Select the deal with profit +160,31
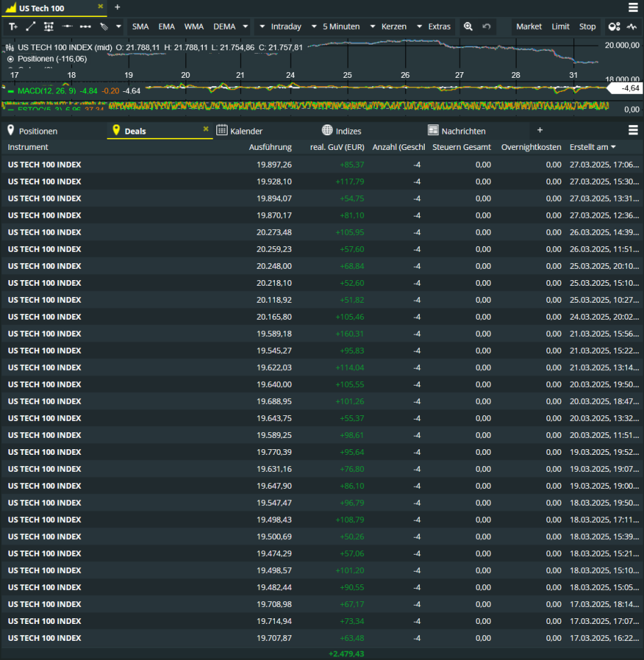Viewport: 644px width, 660px height. pyautogui.click(x=322, y=334)
